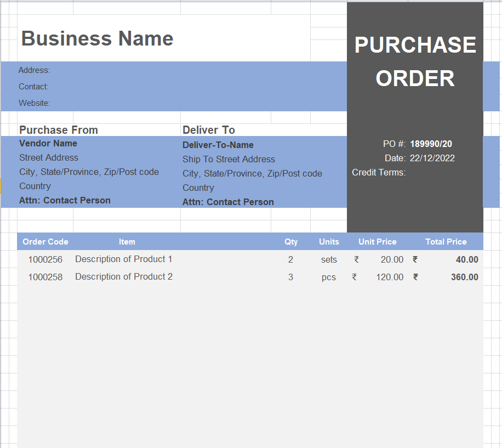The image size is (502, 448).
Task: Select PO number 189990/20
Action: pyautogui.click(x=431, y=144)
